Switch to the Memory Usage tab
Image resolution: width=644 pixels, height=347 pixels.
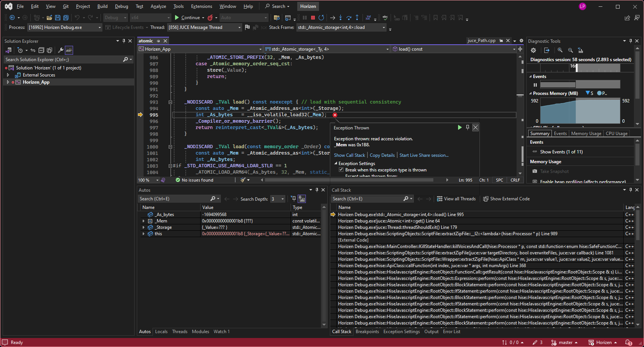[586, 134]
